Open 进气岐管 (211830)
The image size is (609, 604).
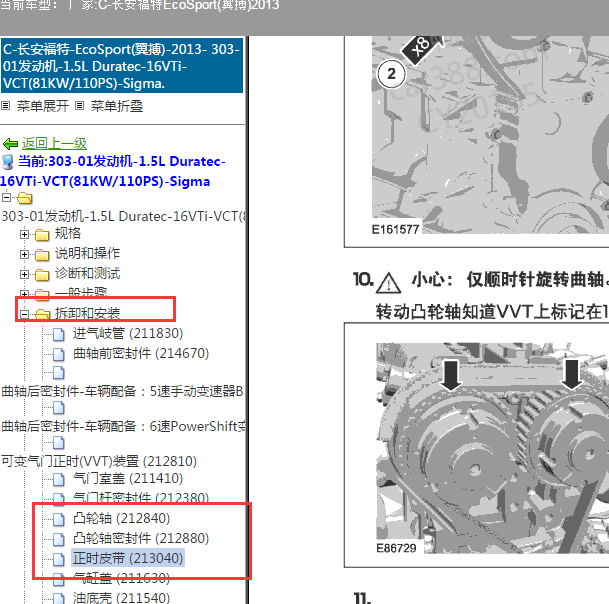[x=128, y=333]
